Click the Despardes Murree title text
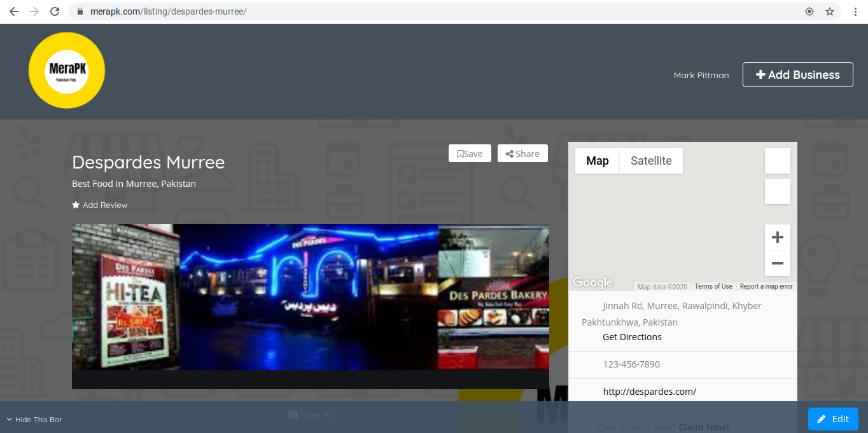 pyautogui.click(x=148, y=162)
